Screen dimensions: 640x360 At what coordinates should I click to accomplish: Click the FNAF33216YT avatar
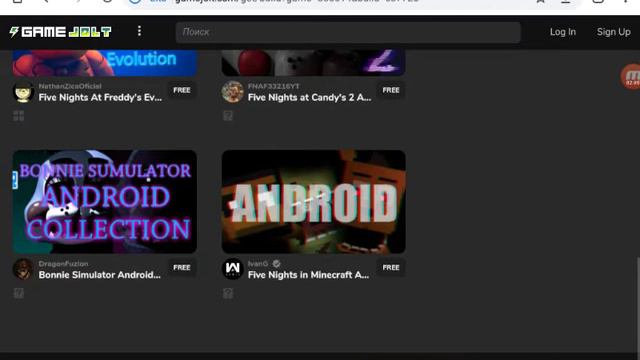click(x=232, y=92)
